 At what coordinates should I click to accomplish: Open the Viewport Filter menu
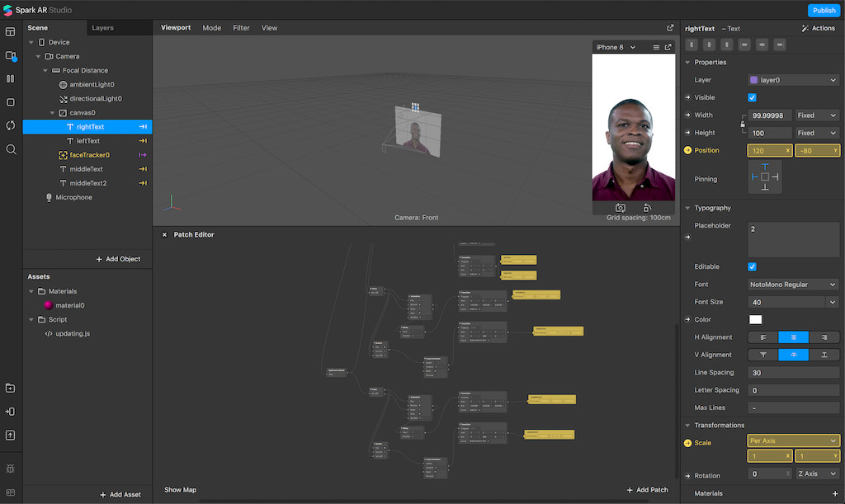241,28
